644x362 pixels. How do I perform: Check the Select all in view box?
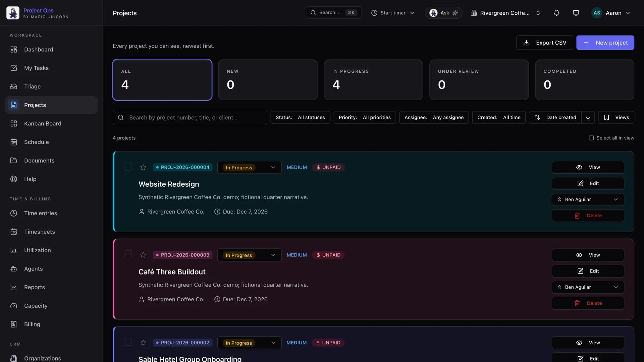click(x=591, y=138)
